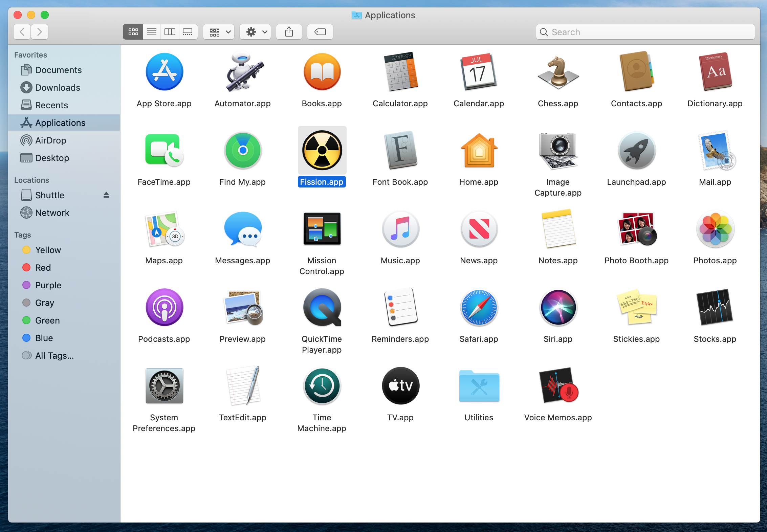The height and width of the screenshot is (532, 767).
Task: Select the Calculator app icon
Action: tap(400, 72)
